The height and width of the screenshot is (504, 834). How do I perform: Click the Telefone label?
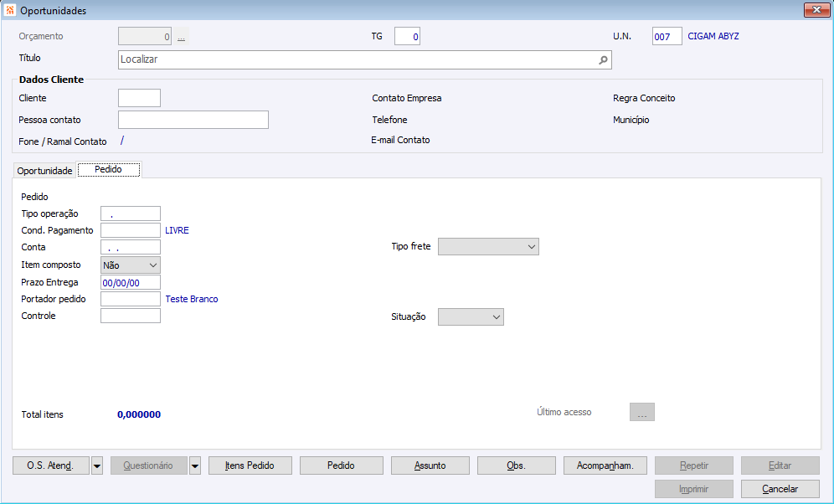coord(390,121)
